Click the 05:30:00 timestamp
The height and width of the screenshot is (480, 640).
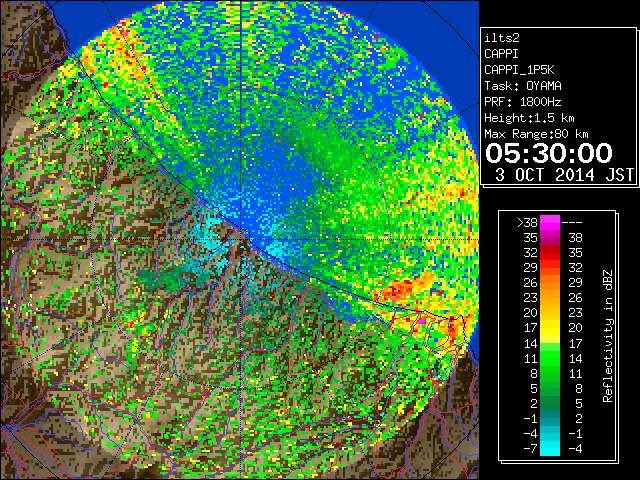(549, 153)
